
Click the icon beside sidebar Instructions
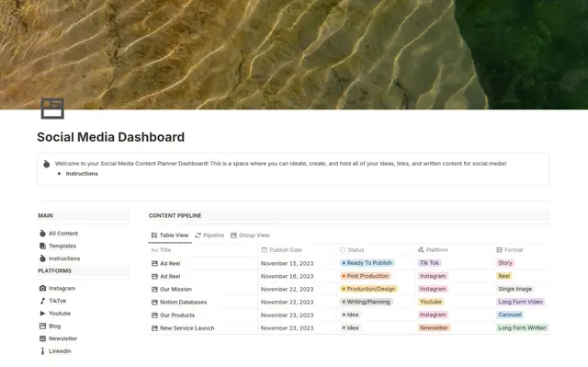(x=43, y=258)
